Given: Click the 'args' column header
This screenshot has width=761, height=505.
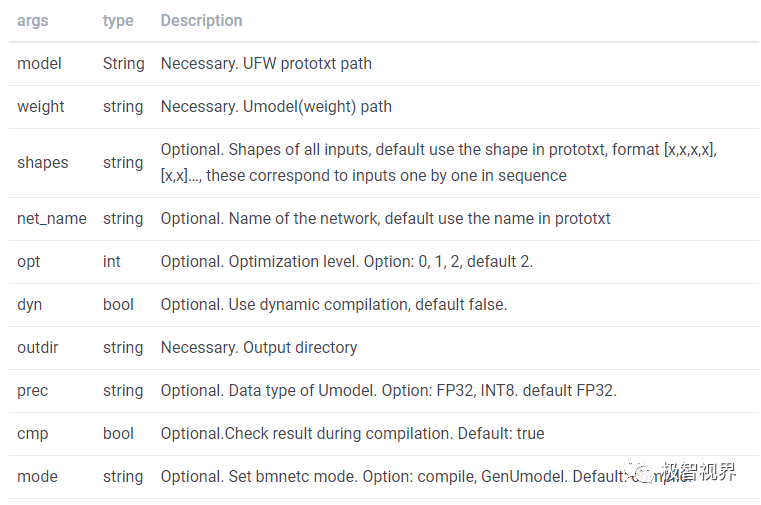Looking at the screenshot, I should [33, 20].
